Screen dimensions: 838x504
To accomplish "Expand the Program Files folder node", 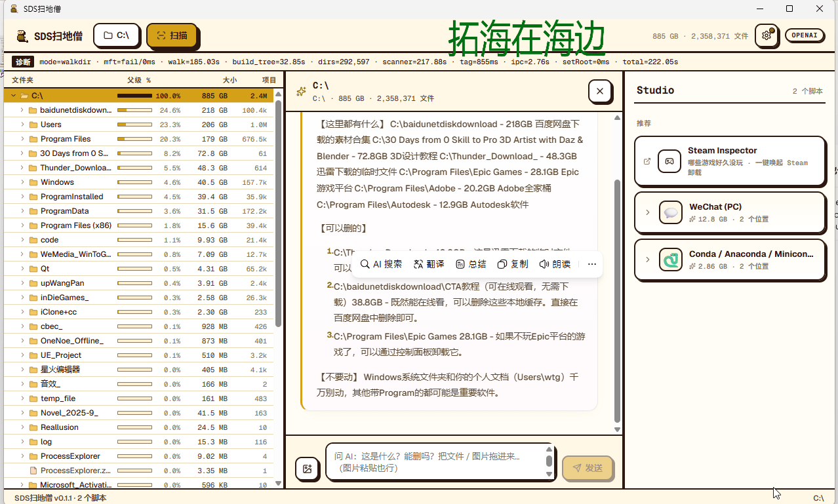I will [x=22, y=139].
